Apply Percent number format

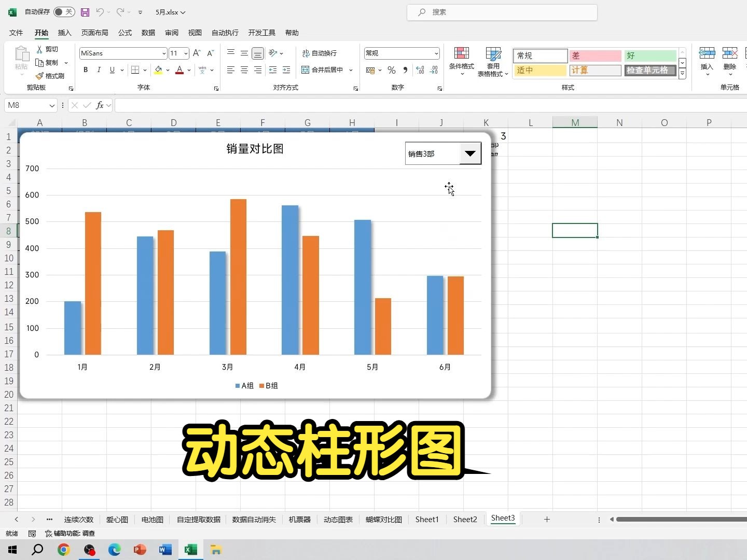(391, 70)
